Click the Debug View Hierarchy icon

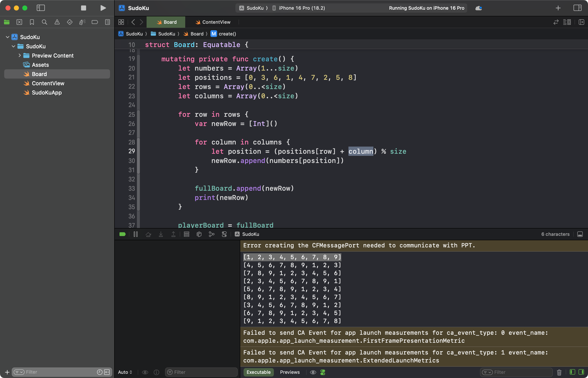(199, 234)
